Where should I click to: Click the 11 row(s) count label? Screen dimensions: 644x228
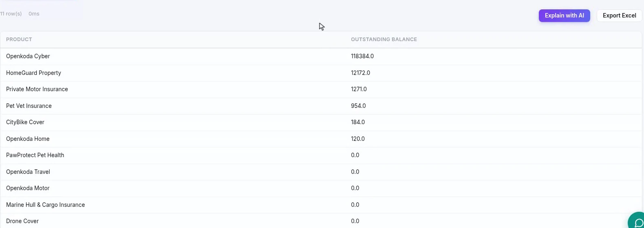tap(11, 14)
